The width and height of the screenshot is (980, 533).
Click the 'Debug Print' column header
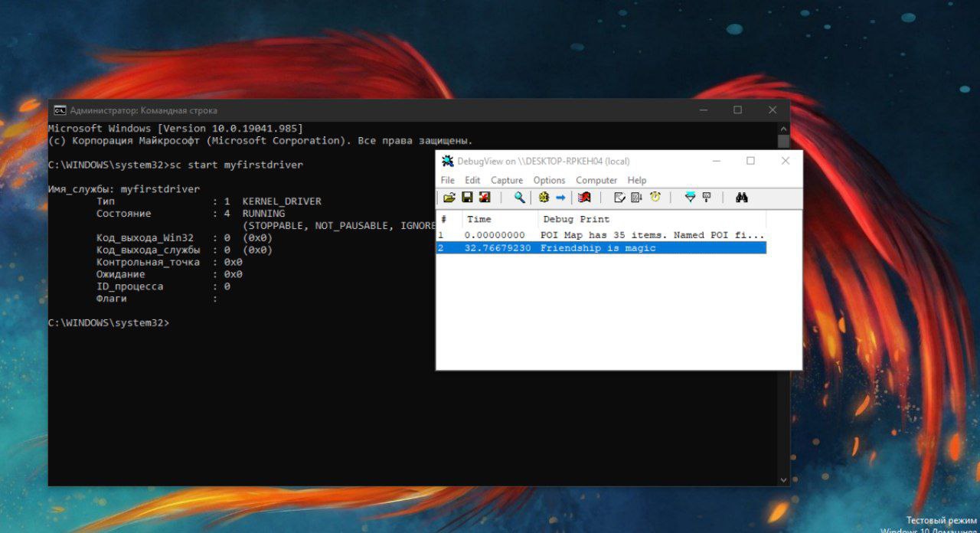[652, 219]
